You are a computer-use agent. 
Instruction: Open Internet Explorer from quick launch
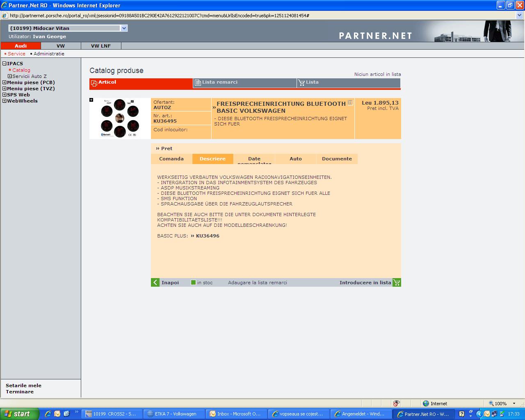click(x=48, y=414)
